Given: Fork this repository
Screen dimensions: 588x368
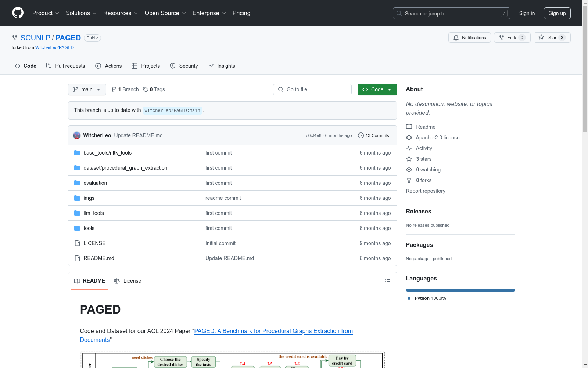Looking at the screenshot, I should pos(512,38).
